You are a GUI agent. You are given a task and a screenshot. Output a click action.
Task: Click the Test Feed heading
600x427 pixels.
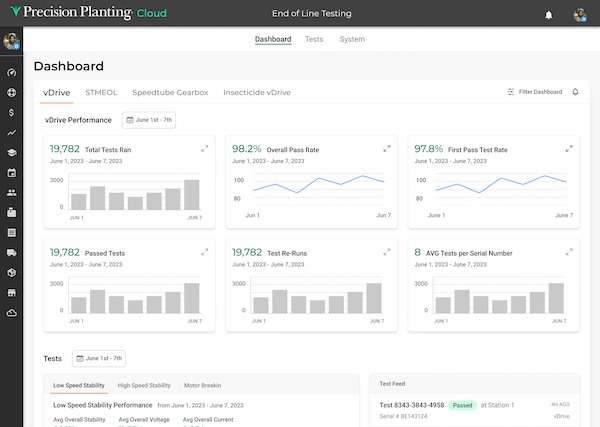coord(392,384)
